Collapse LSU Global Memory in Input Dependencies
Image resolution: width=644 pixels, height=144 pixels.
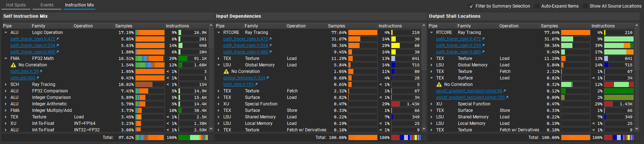[x=219, y=65]
